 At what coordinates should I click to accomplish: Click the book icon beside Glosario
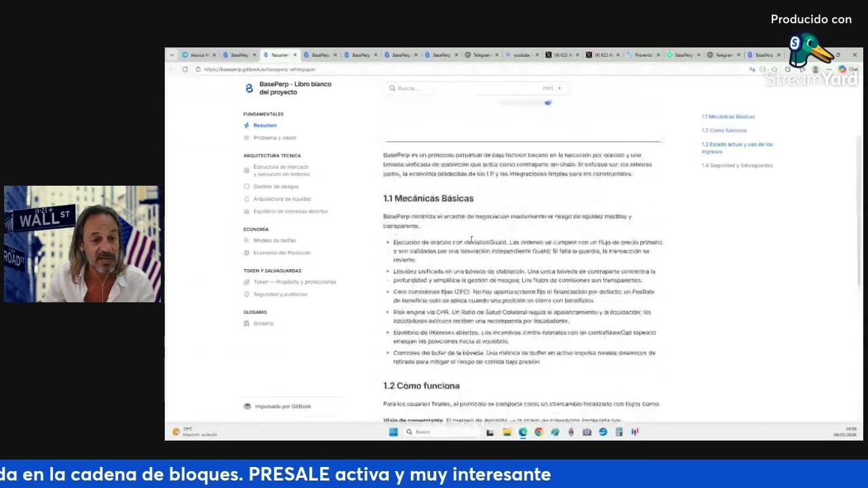tap(247, 323)
